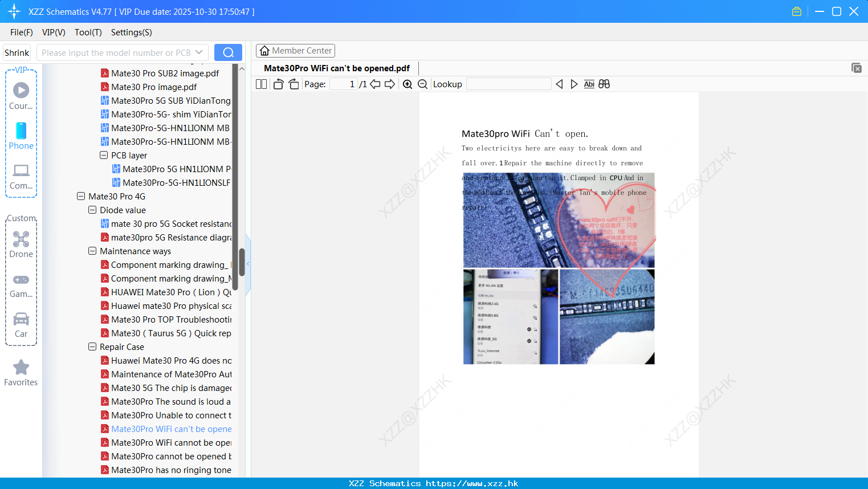Viewport: 868px width, 489px height.
Task: Zoom out of the PDF
Action: click(x=423, y=84)
